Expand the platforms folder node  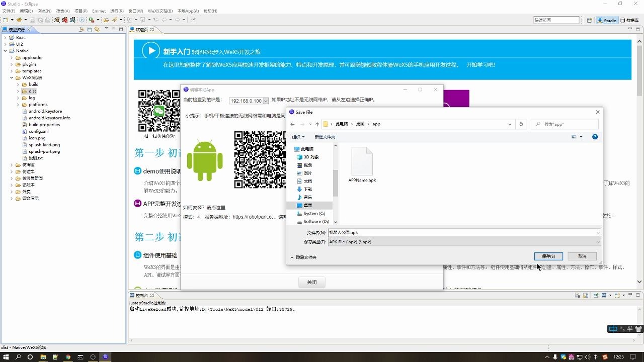pyautogui.click(x=18, y=105)
